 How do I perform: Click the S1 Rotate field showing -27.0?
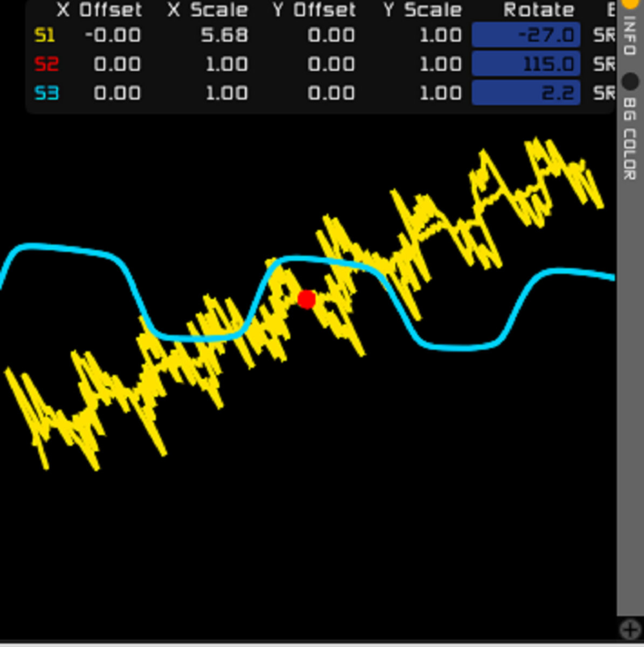tap(526, 36)
